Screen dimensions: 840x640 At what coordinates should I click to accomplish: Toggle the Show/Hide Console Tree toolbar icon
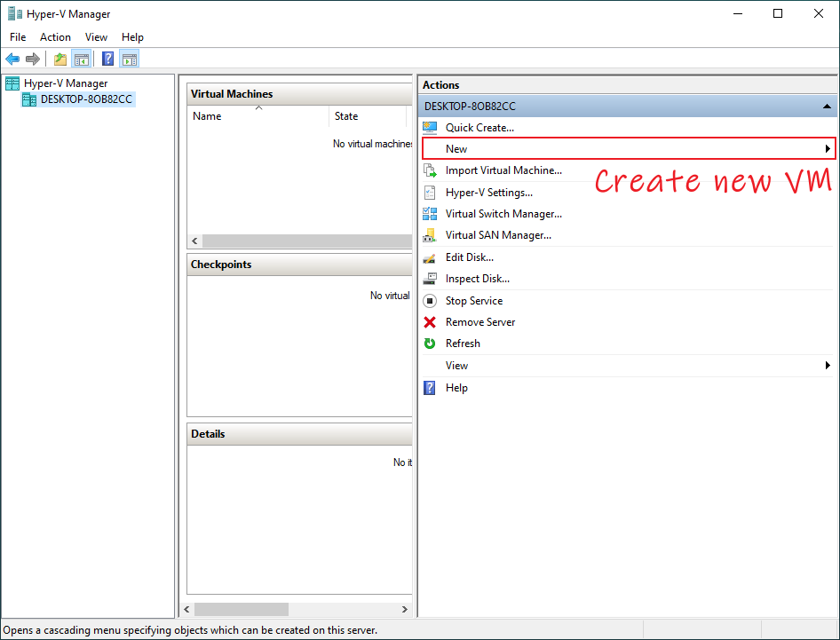(82, 59)
